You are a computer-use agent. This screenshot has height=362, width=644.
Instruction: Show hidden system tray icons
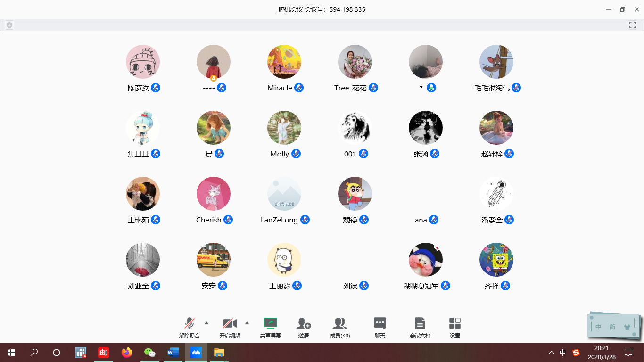[551, 353]
